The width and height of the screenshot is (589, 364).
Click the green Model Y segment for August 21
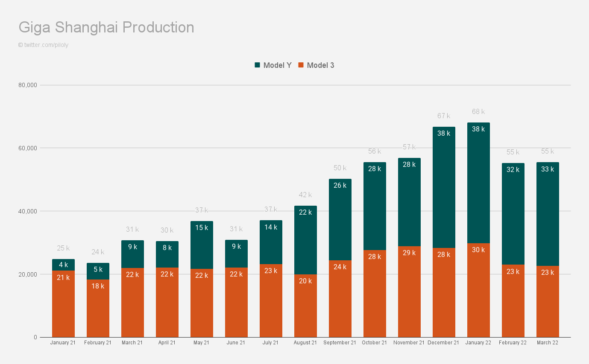305,240
